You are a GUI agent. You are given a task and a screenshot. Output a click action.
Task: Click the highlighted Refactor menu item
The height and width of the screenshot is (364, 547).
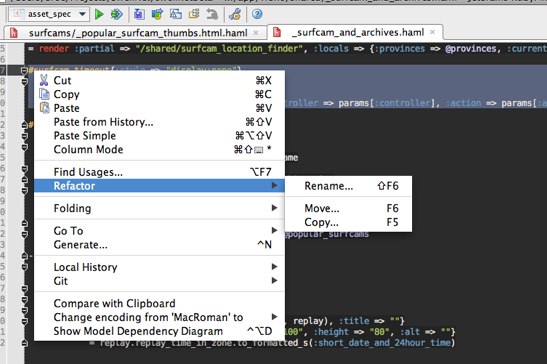[x=159, y=186]
